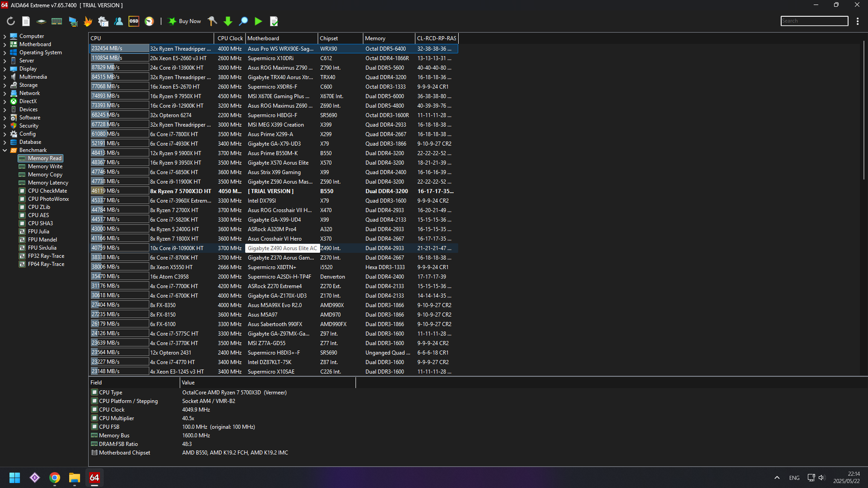868x488 pixels.
Task: Launch System Stability Test flame icon
Action: pos(88,21)
